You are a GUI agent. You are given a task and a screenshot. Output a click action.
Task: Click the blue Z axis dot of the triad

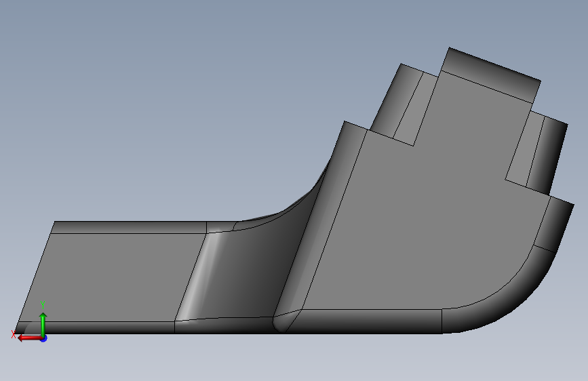coord(44,338)
